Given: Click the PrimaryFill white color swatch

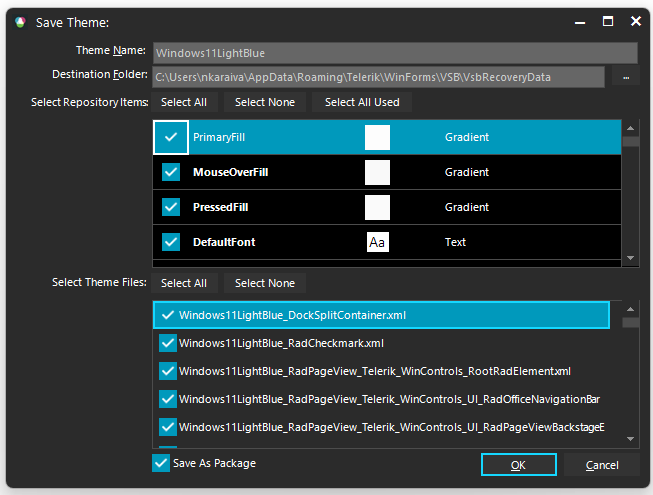Looking at the screenshot, I should (x=377, y=137).
